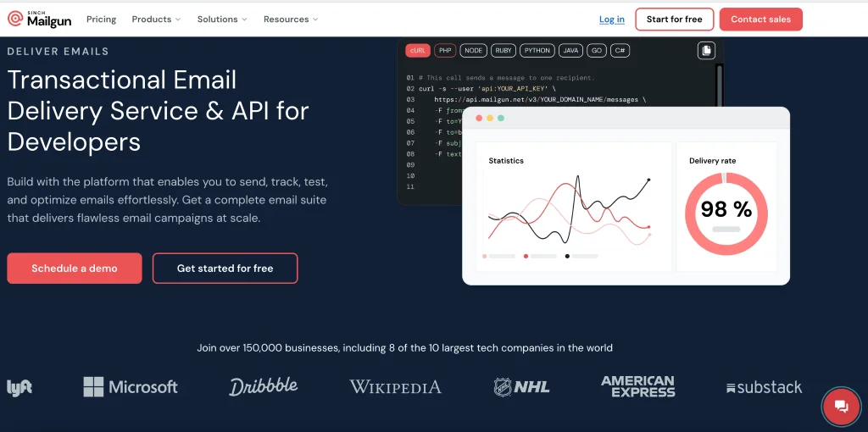Select the GO code tab
Viewport: 868px width, 432px height.
click(x=597, y=50)
